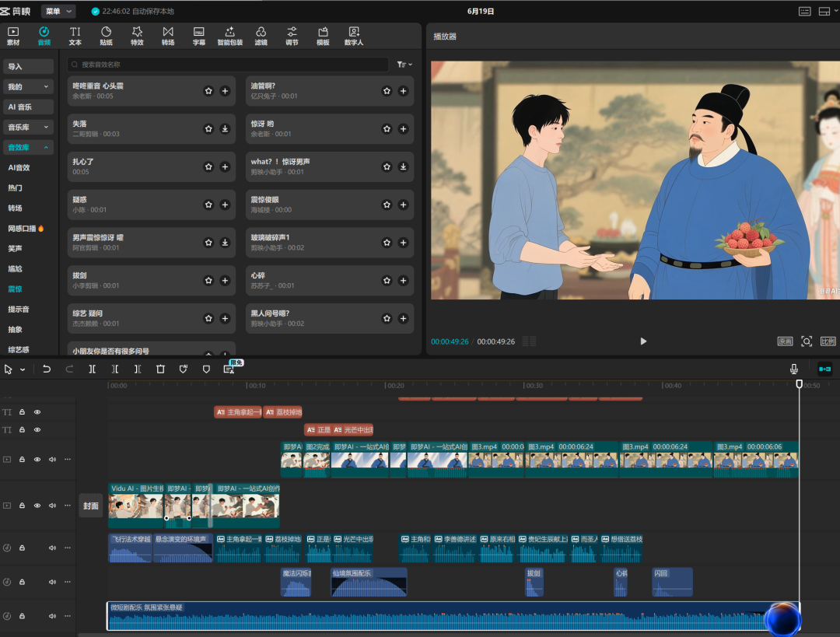Lock the topmost subtitle track
The height and width of the screenshot is (637, 840).
(22, 411)
